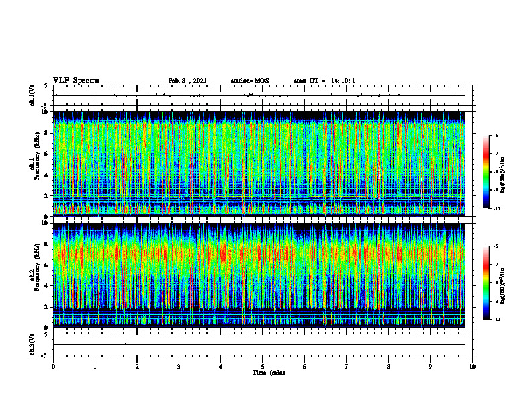The height and width of the screenshot is (411, 532).
Task: Select the "start UT = 14:10:1" text
Action: (324, 81)
